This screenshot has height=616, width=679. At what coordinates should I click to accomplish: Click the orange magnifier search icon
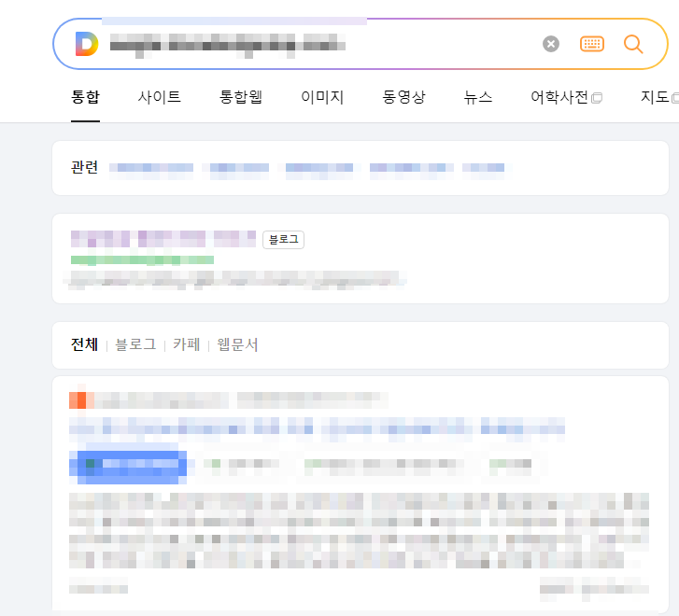(633, 44)
